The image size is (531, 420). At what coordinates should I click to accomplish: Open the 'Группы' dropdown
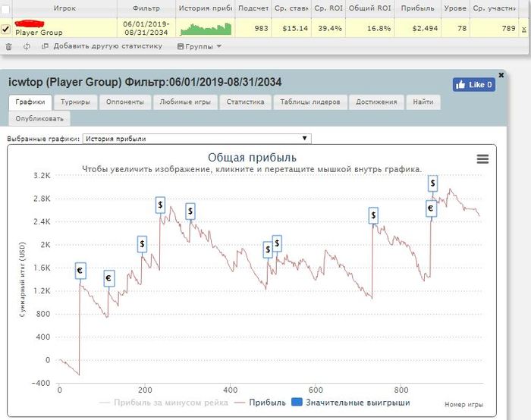pos(200,46)
